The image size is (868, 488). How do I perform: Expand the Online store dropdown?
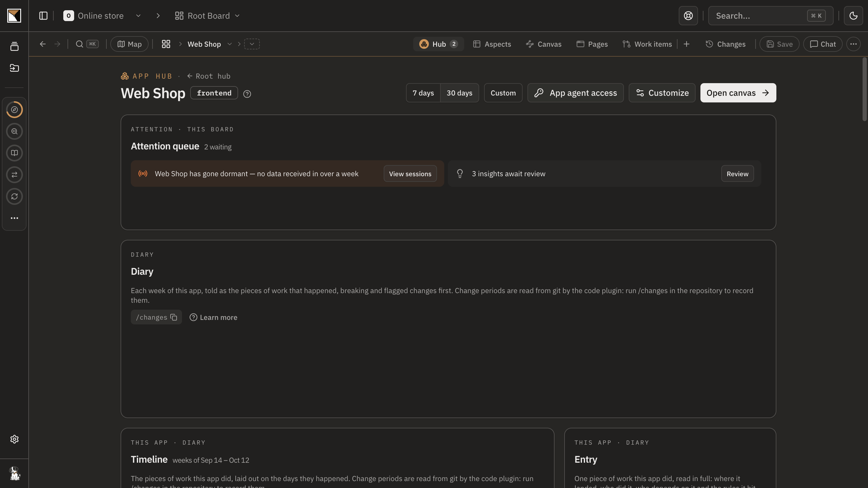(138, 16)
